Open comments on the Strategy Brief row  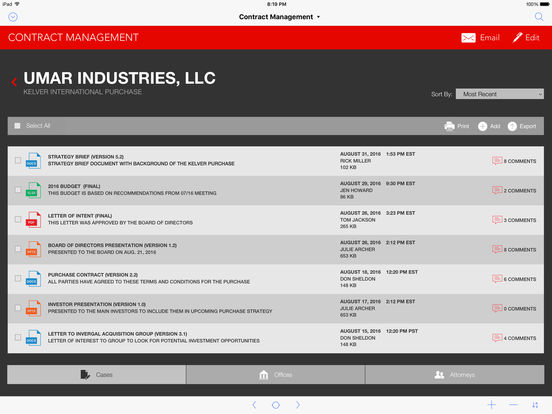514,161
